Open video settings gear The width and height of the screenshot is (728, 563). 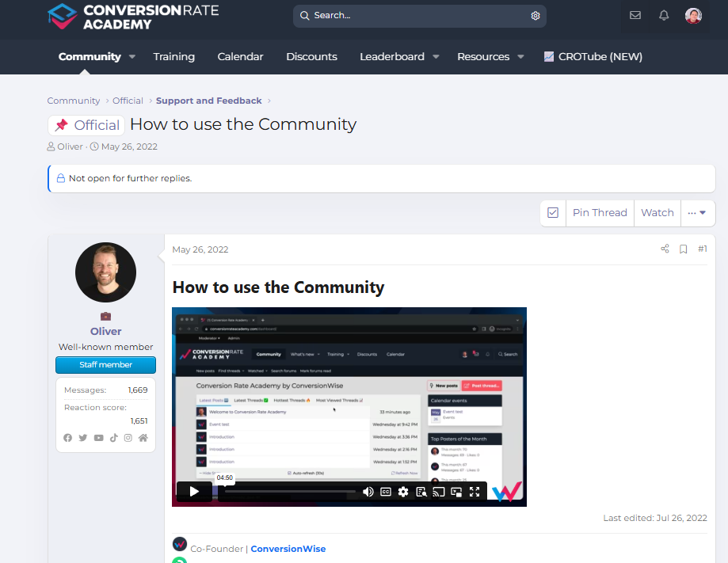[403, 492]
